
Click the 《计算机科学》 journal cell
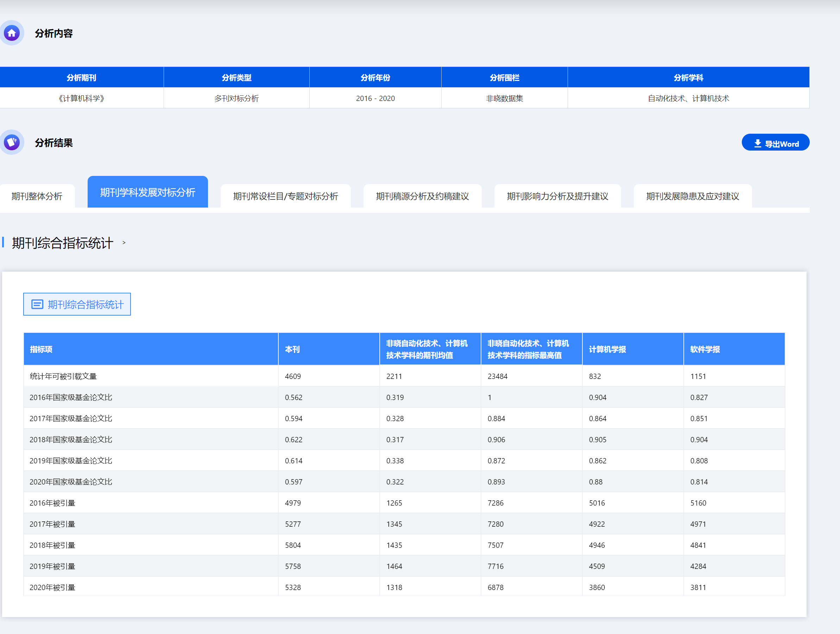tap(82, 98)
